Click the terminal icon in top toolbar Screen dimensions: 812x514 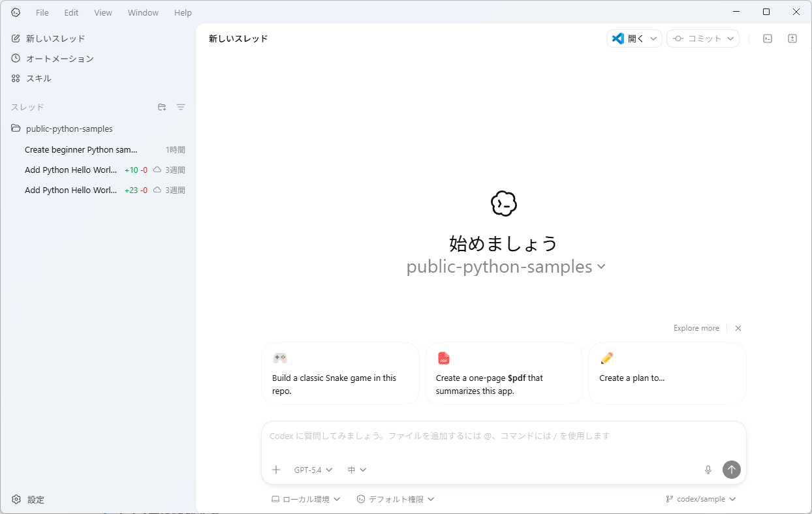tap(768, 38)
